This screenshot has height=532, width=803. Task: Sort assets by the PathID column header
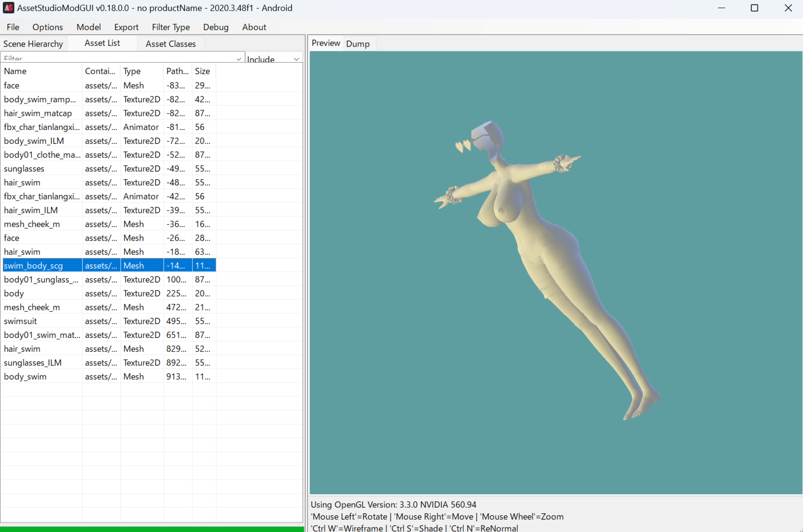coord(178,71)
